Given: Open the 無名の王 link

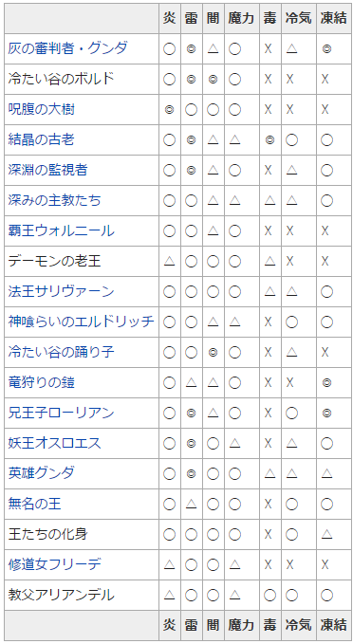Looking at the screenshot, I should [x=34, y=504].
